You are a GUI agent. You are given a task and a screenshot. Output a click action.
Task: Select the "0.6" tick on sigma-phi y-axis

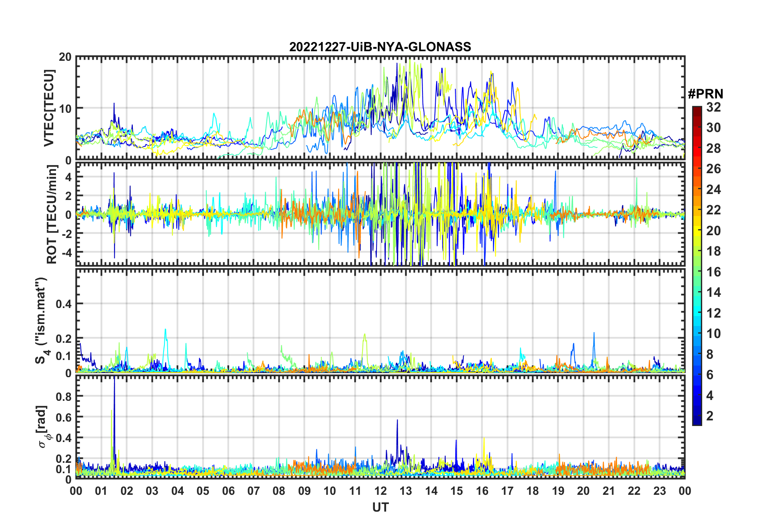[64, 417]
